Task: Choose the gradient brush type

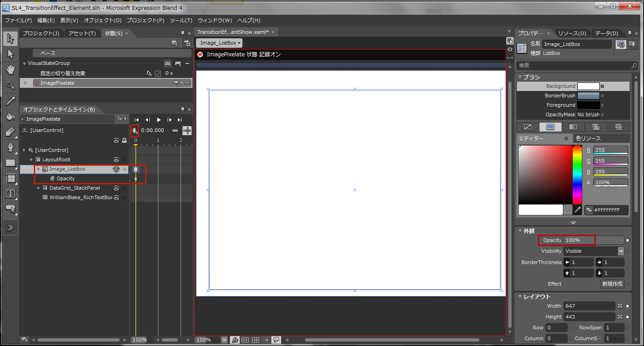Action: [573, 127]
